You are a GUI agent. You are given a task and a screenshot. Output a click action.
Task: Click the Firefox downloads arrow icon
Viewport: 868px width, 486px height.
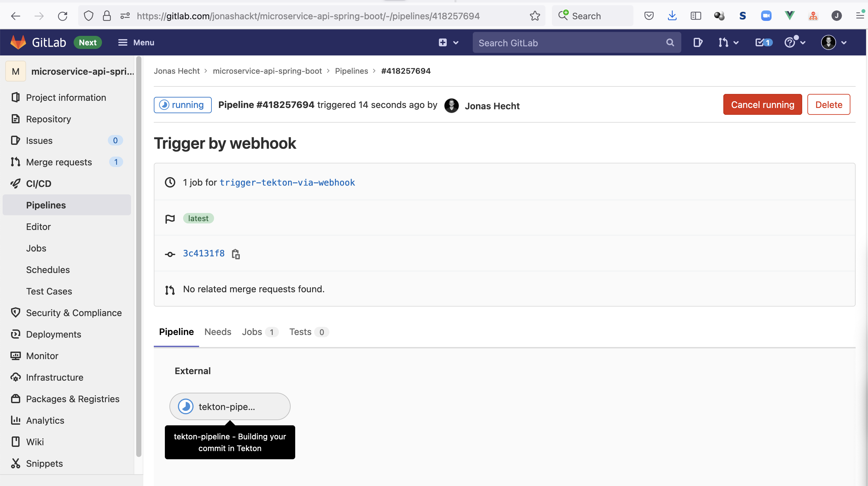tap(672, 16)
